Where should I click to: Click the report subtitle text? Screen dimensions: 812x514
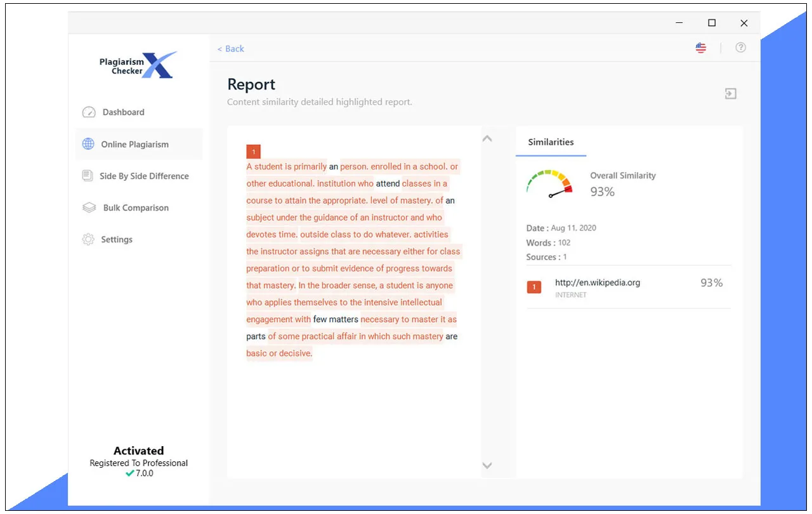(x=320, y=102)
